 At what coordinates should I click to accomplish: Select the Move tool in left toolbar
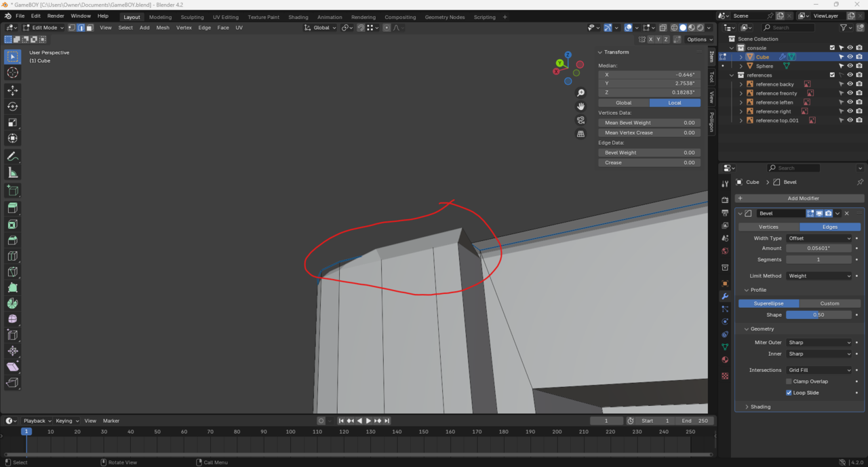[12, 90]
